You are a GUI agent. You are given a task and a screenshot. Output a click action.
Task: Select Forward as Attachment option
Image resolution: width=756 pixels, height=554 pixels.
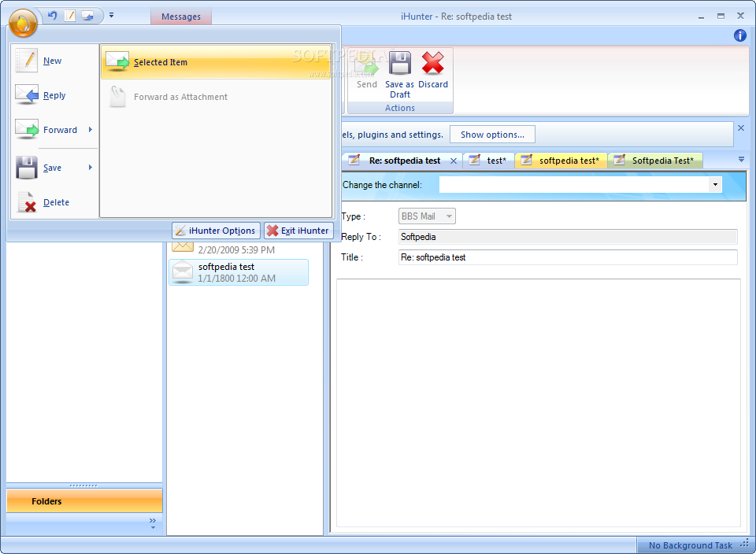(x=216, y=97)
